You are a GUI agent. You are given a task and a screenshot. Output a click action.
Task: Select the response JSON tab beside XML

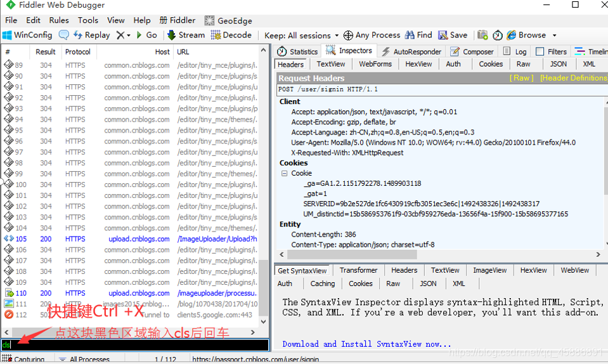pos(428,283)
